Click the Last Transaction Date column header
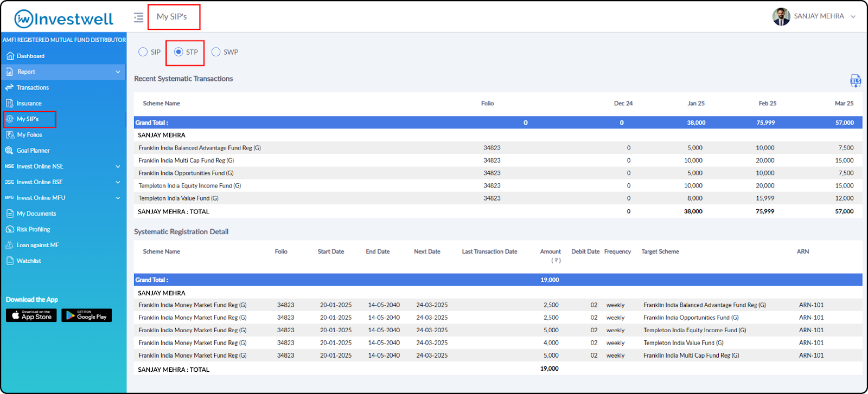The image size is (868, 394). [489, 251]
